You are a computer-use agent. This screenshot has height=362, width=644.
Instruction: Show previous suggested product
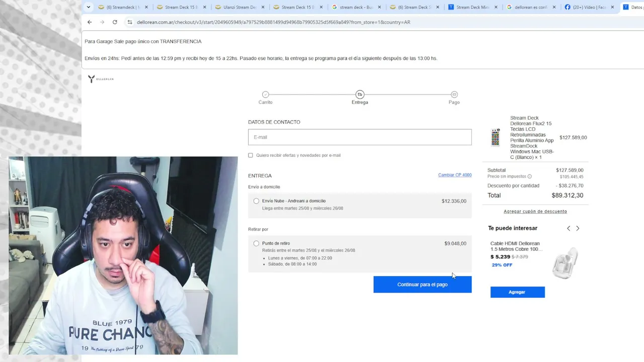(x=569, y=228)
